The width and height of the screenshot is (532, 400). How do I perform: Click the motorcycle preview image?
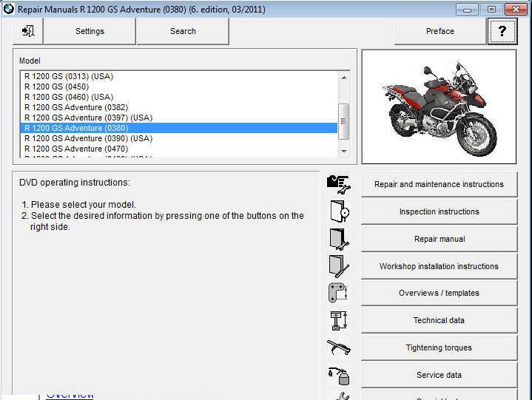click(439, 107)
